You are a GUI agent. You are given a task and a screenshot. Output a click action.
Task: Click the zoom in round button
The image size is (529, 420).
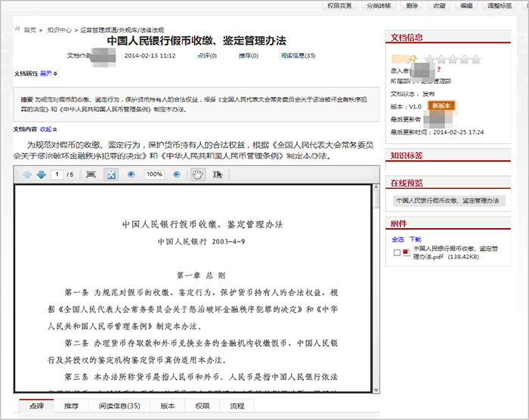[131, 174]
